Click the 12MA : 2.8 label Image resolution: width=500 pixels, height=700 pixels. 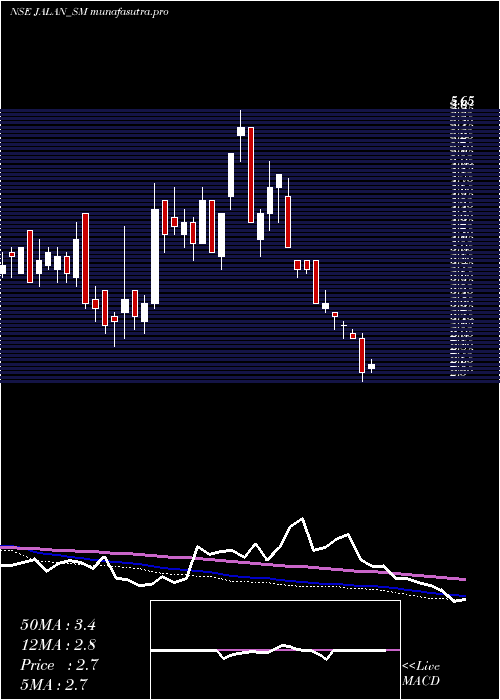(x=58, y=645)
